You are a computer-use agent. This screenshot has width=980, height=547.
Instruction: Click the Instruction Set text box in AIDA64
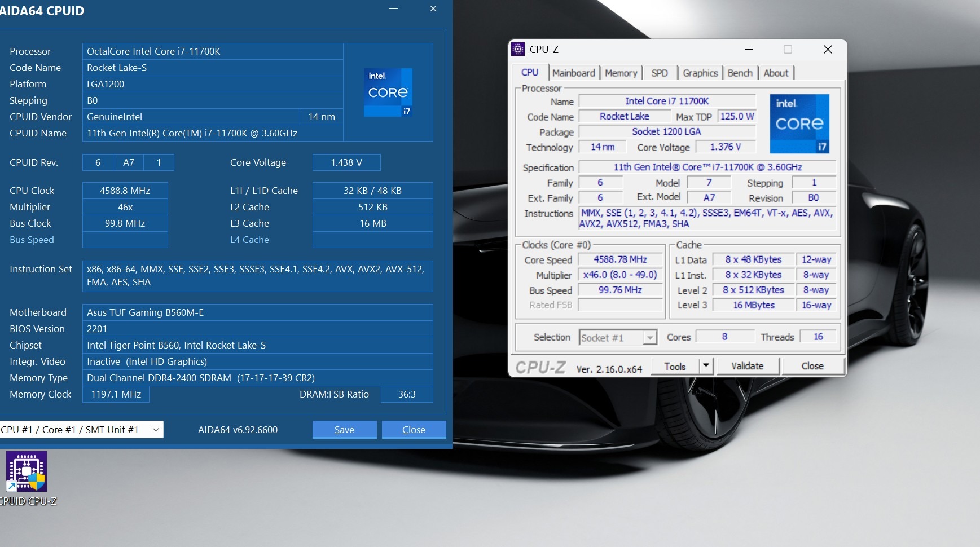click(x=258, y=276)
